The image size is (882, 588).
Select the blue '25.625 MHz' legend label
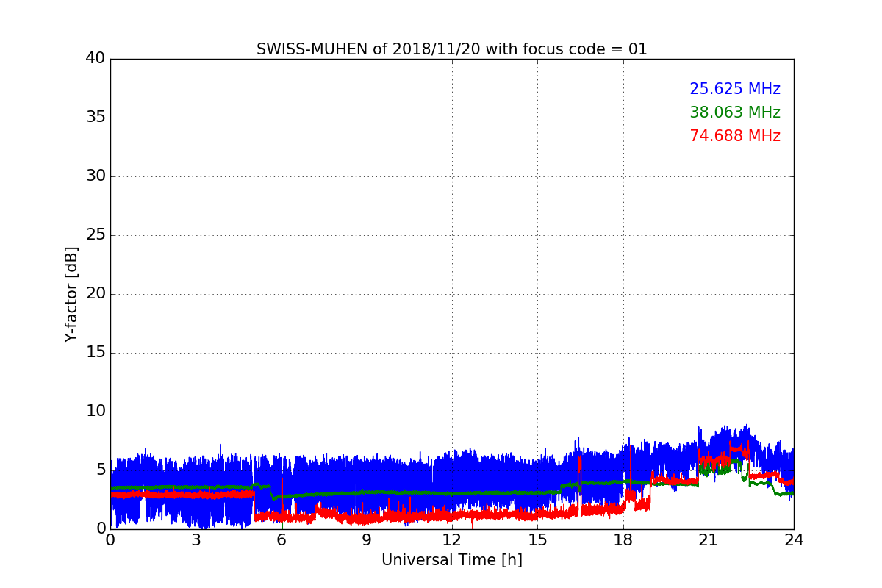[x=735, y=89]
